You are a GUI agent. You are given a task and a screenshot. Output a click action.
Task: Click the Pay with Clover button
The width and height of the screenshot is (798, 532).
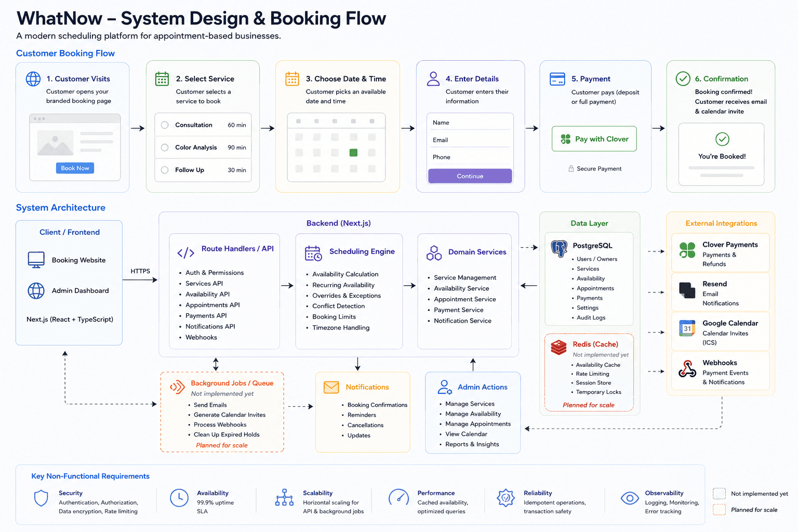coord(594,139)
